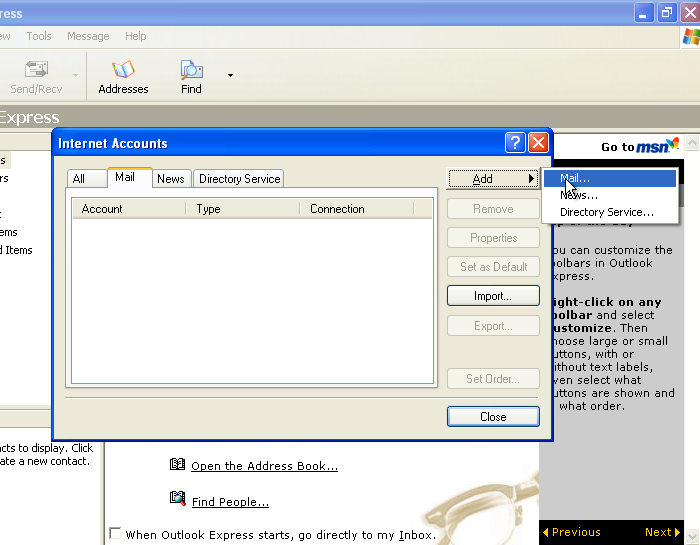700x545 pixels.
Task: Click the scrollbar down arrow on the right
Action: 692,536
